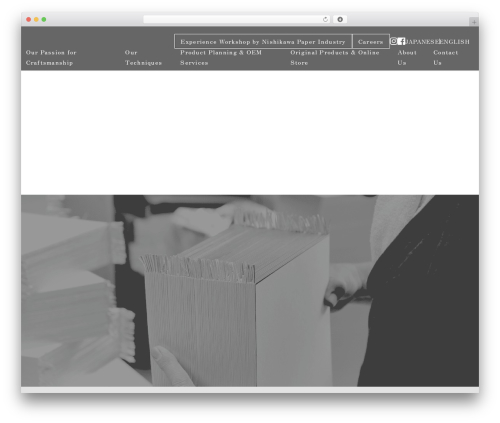Open the Instagram icon link
Screen dimensions: 500x423
coord(394,41)
